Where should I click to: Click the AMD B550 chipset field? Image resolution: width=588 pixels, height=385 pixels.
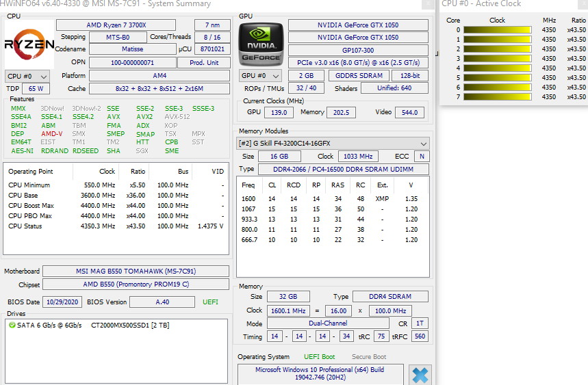[x=136, y=284]
